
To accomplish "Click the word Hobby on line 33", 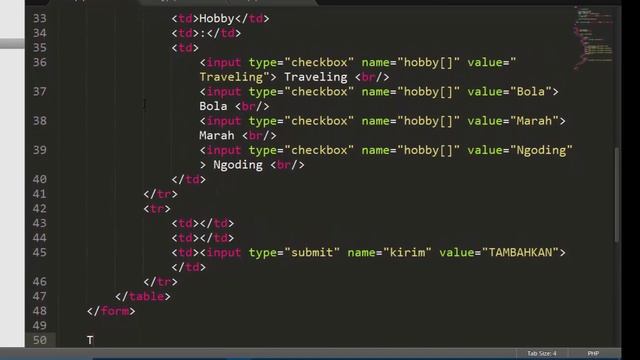I will coord(217,19).
